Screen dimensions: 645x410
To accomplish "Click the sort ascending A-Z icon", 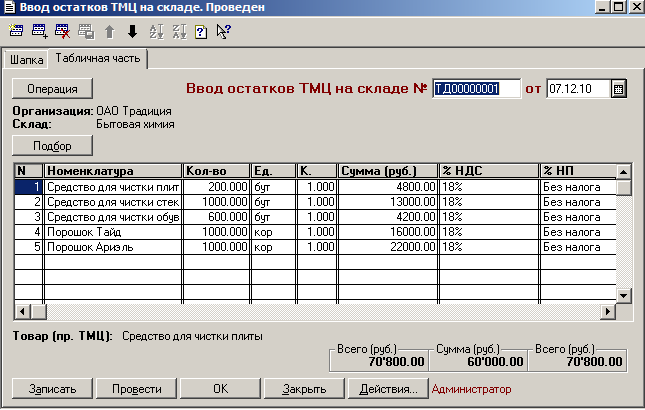I will [155, 31].
